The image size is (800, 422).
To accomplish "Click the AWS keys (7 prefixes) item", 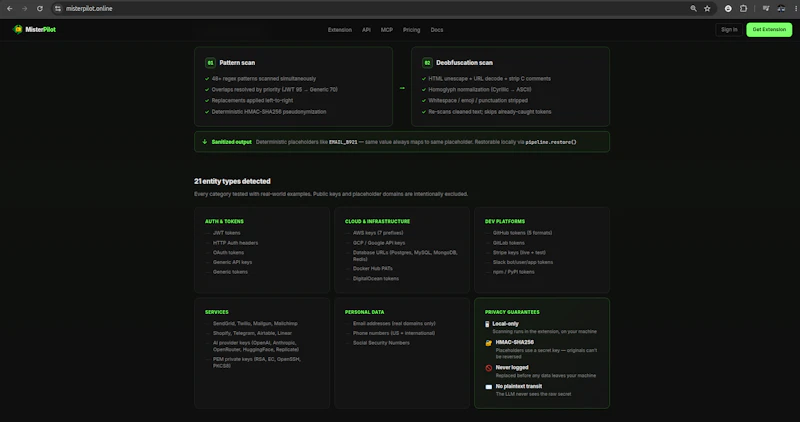I will tap(378, 233).
